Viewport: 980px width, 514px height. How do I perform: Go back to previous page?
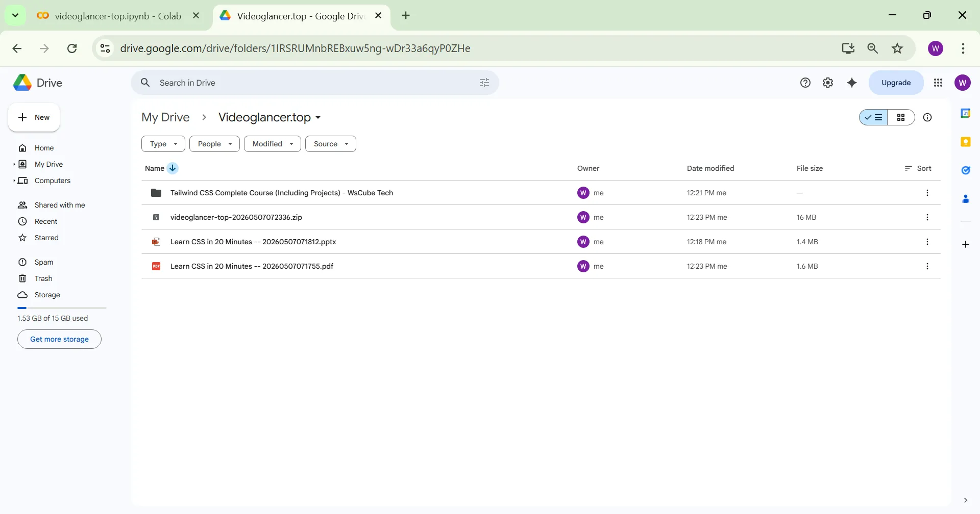(x=17, y=48)
